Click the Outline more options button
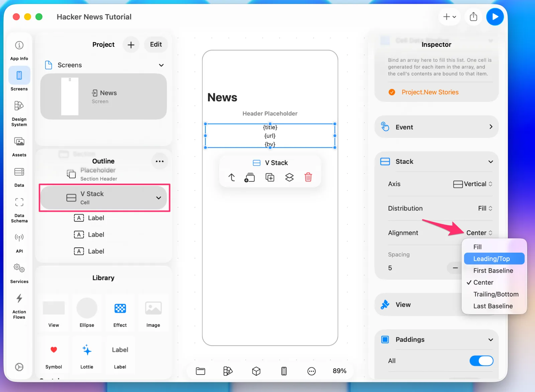Viewport: 535px width, 392px height. coord(159,161)
